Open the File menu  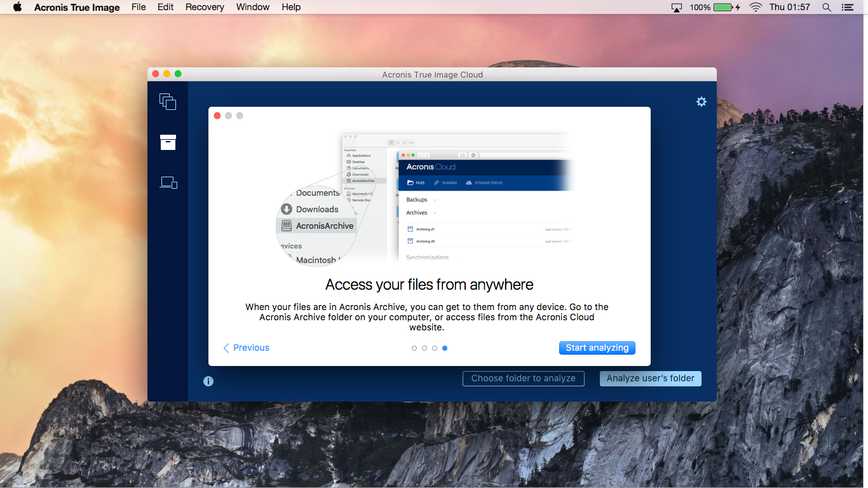pos(139,7)
